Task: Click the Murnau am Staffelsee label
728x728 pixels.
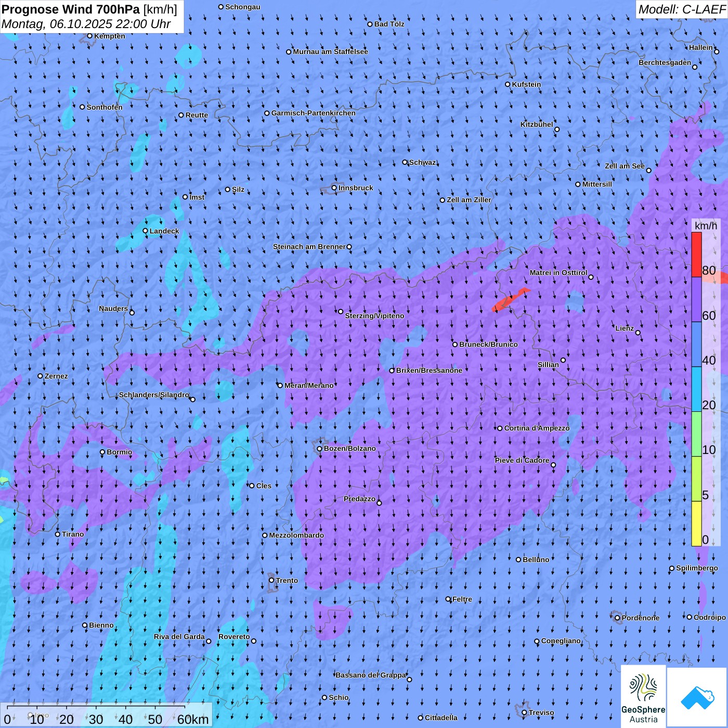Action: (330, 51)
